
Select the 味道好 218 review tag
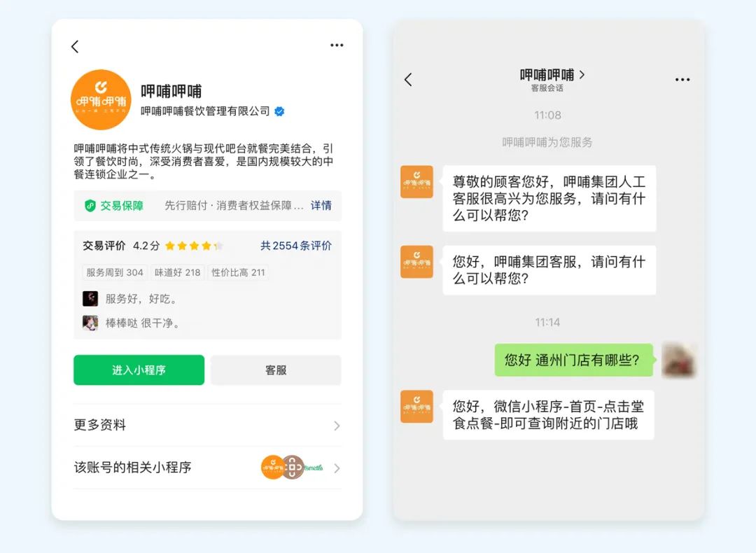(x=177, y=272)
